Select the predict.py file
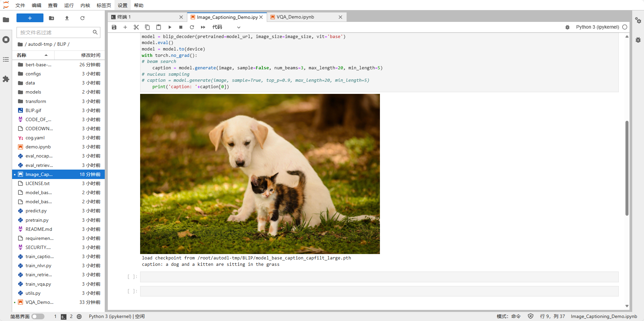The image size is (644, 321). pyautogui.click(x=59, y=211)
